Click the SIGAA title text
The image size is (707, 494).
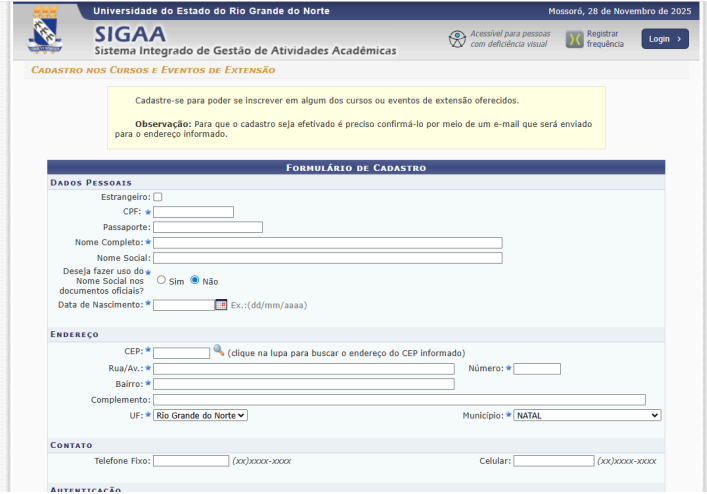pos(130,34)
